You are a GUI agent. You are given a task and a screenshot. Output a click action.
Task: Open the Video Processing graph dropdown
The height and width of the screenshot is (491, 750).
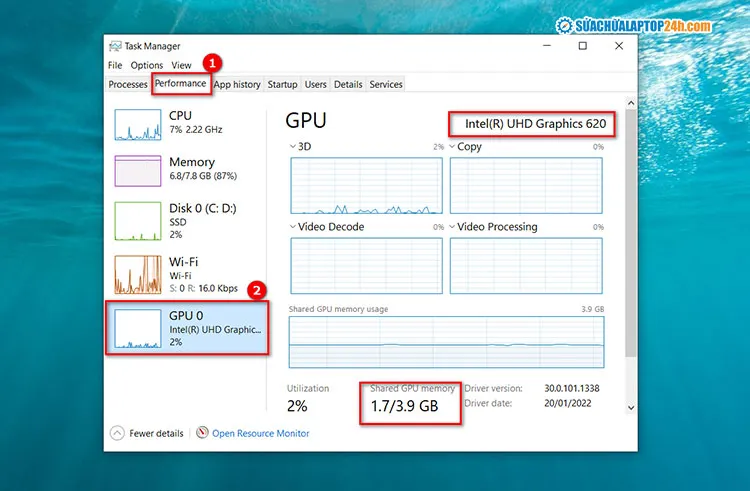(x=452, y=227)
